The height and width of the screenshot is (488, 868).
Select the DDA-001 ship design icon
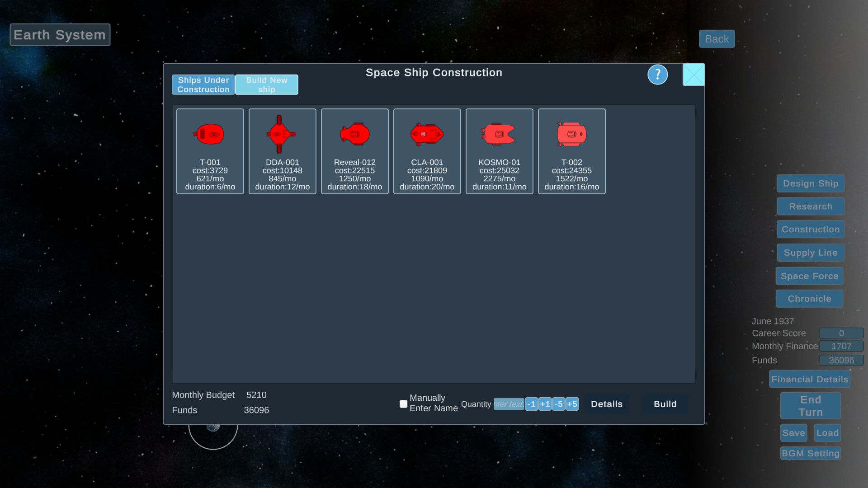(282, 134)
